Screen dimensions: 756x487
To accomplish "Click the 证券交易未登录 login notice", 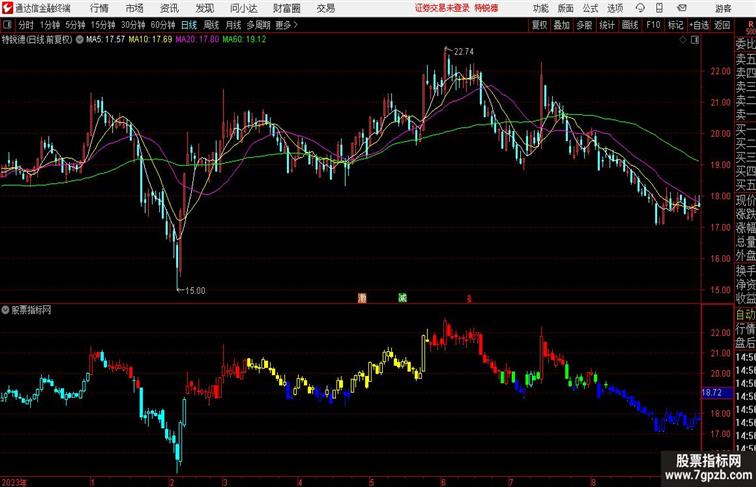I will tap(442, 8).
